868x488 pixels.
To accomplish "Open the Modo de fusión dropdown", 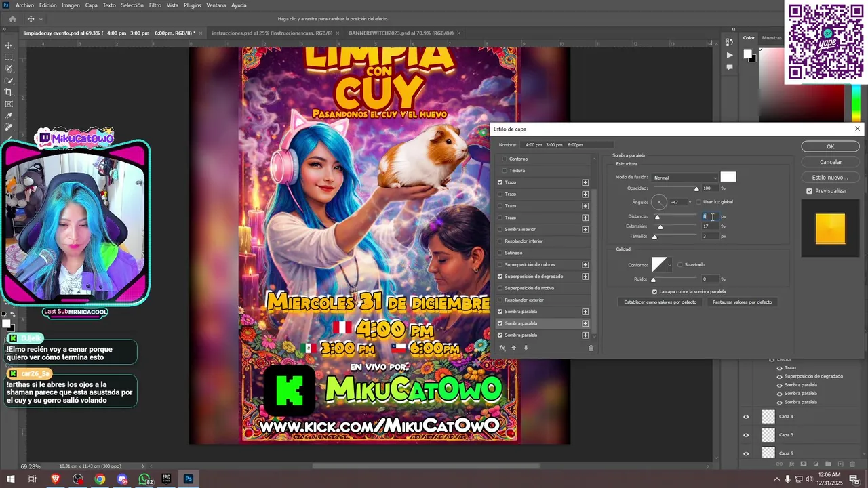I will 684,178.
